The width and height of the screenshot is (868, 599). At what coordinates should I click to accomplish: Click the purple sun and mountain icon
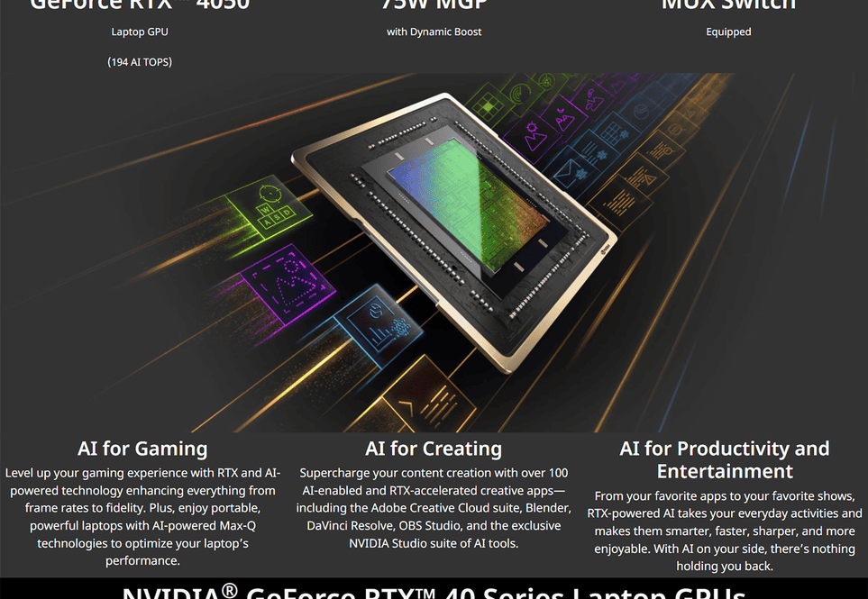point(535,135)
